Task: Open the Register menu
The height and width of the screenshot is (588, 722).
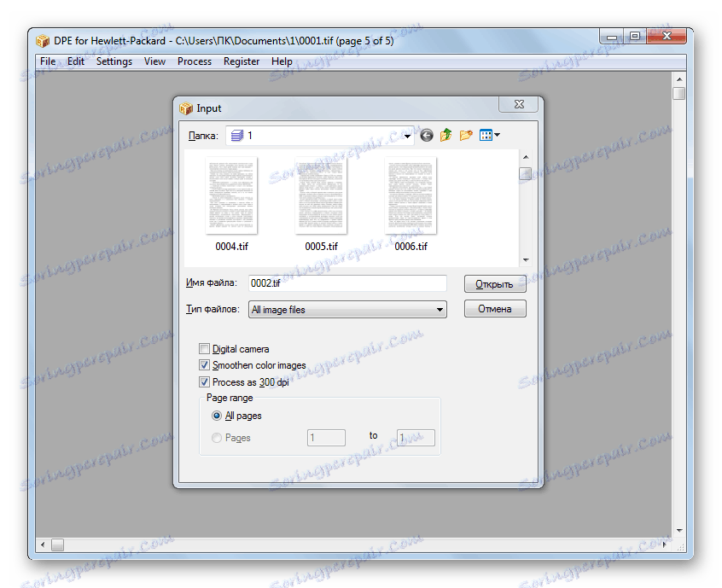Action: pos(242,61)
